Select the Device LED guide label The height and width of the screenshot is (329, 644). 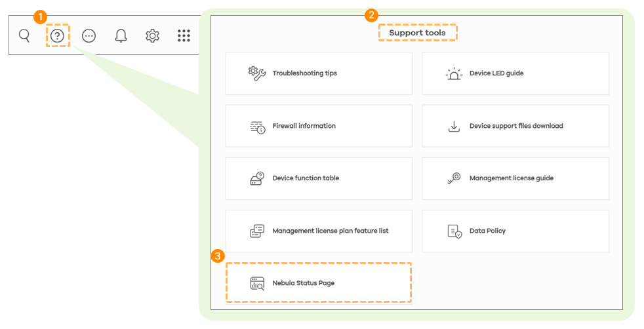coord(496,73)
